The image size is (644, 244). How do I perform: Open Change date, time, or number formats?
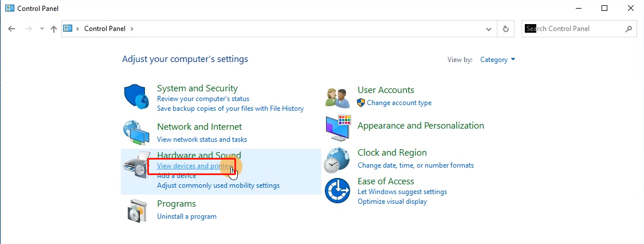pyautogui.click(x=415, y=165)
